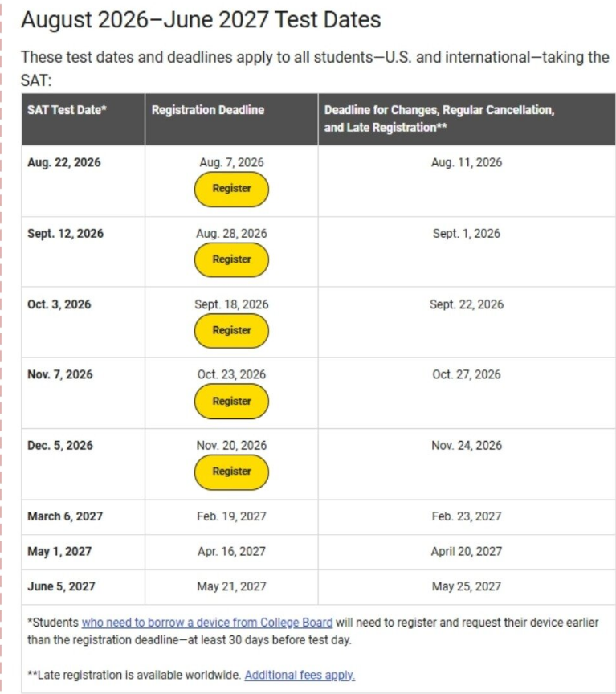Click the June 5, 2027 test date

click(61, 586)
